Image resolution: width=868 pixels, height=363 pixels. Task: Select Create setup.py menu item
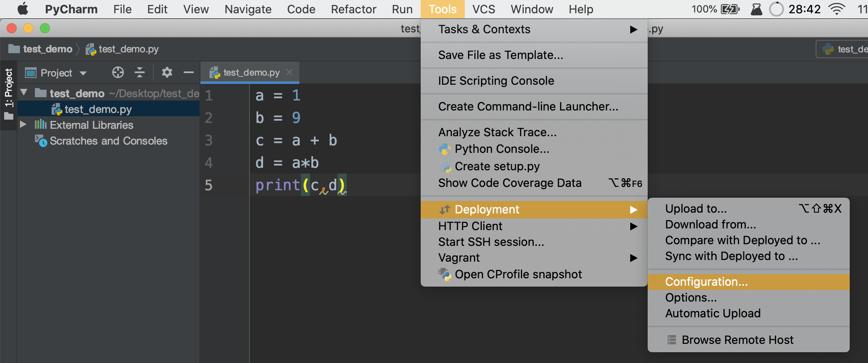coord(534,167)
